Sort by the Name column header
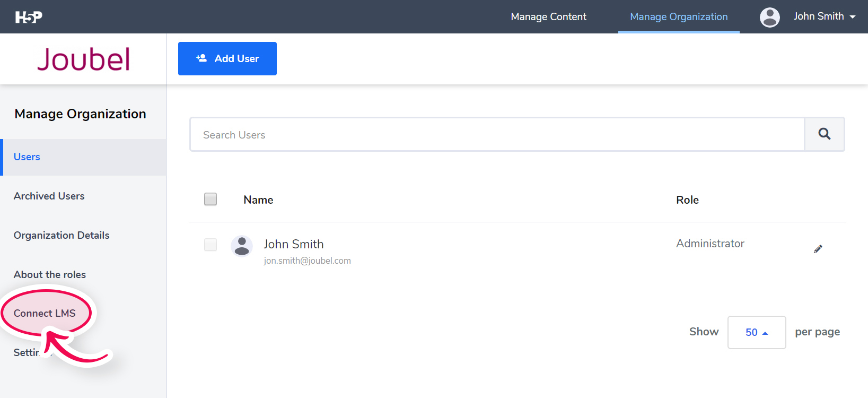The height and width of the screenshot is (398, 868). click(258, 200)
